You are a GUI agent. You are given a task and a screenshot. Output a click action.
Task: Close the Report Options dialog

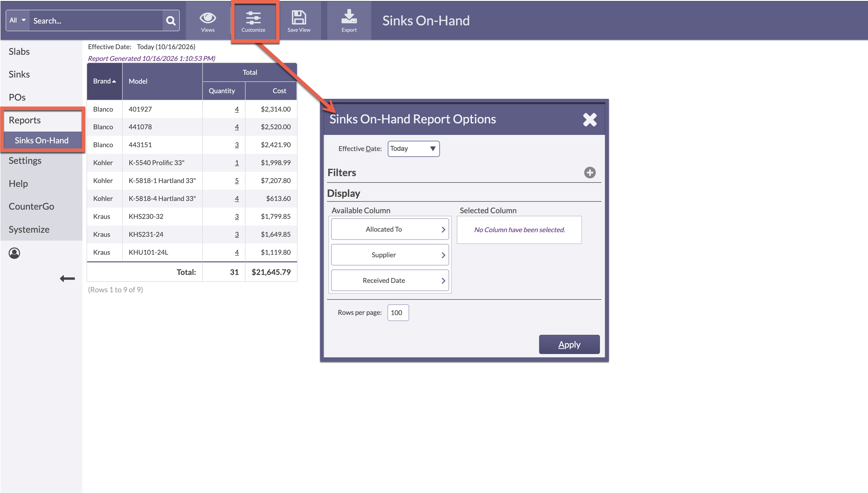point(590,119)
